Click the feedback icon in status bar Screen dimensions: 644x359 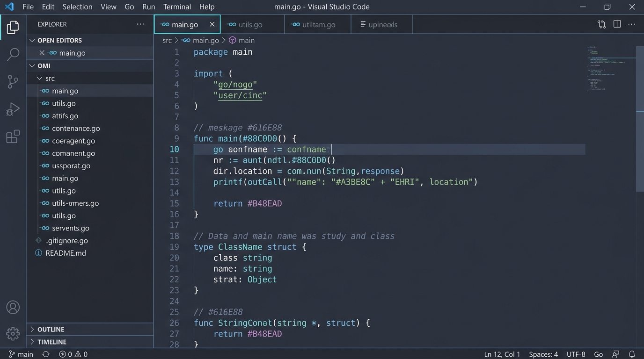pos(616,354)
